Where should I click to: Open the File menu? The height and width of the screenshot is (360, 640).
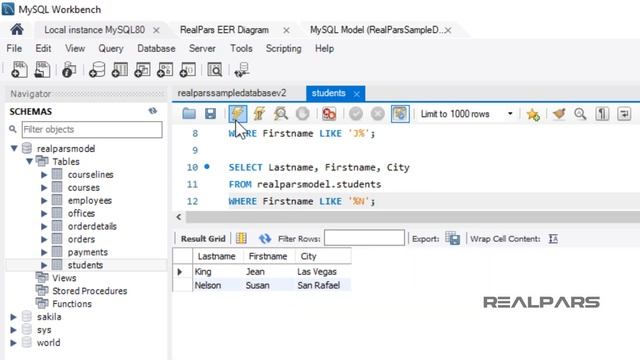tap(14, 48)
